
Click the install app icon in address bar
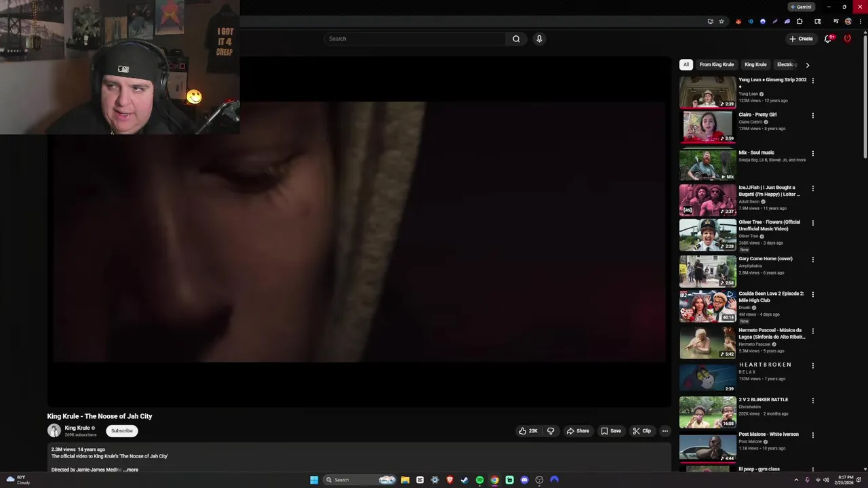click(x=710, y=22)
